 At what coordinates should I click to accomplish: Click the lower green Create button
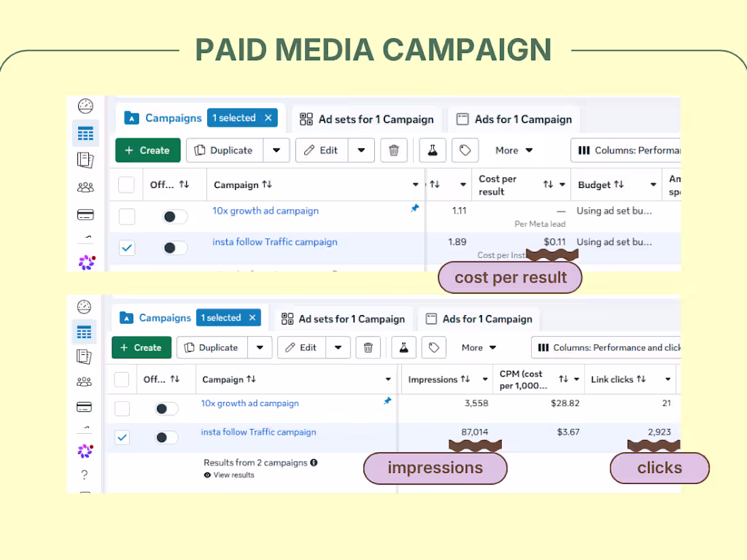[141, 348]
